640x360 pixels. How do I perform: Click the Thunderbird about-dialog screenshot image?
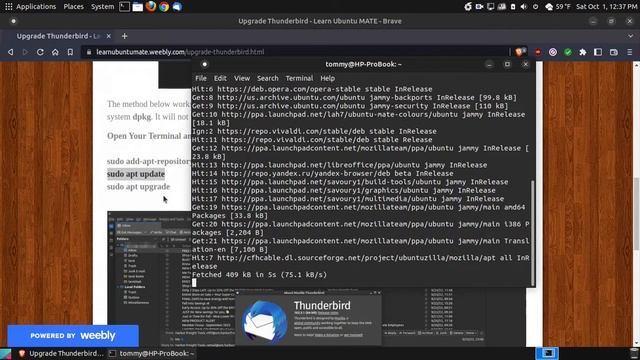pyautogui.click(x=308, y=318)
